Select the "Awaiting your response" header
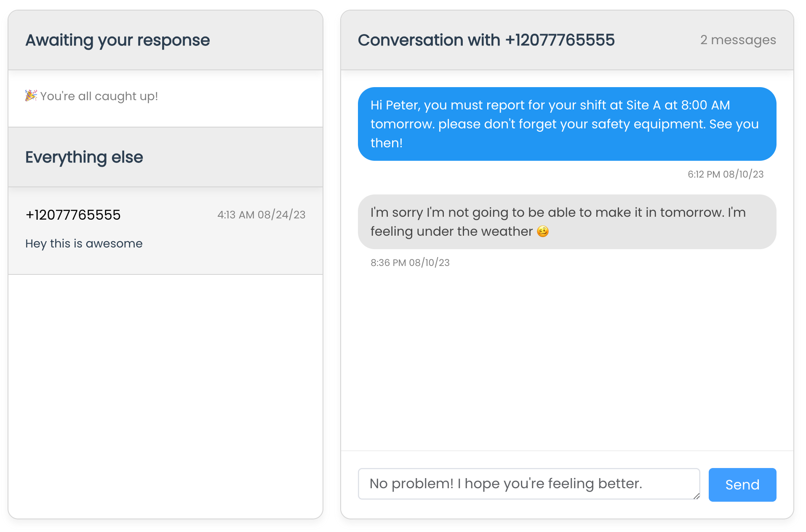This screenshot has height=532, width=806. (x=117, y=40)
